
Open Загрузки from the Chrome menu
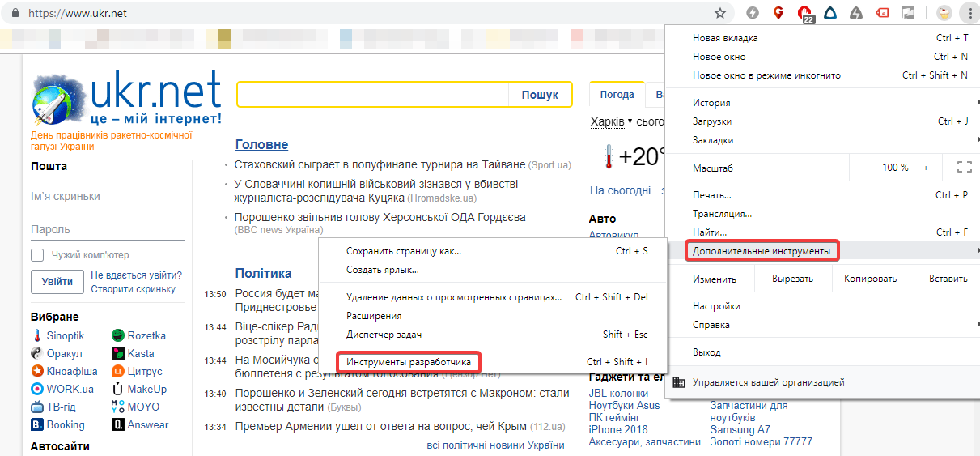click(x=822, y=121)
